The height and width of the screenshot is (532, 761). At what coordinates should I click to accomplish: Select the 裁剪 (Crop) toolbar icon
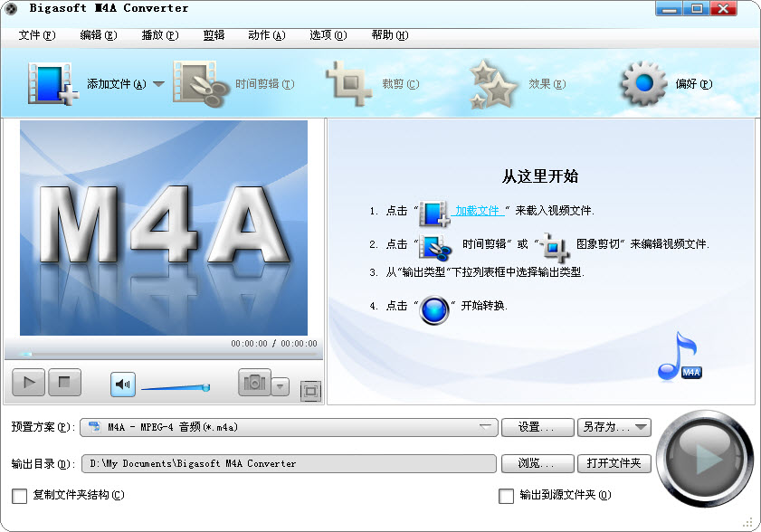click(x=348, y=81)
